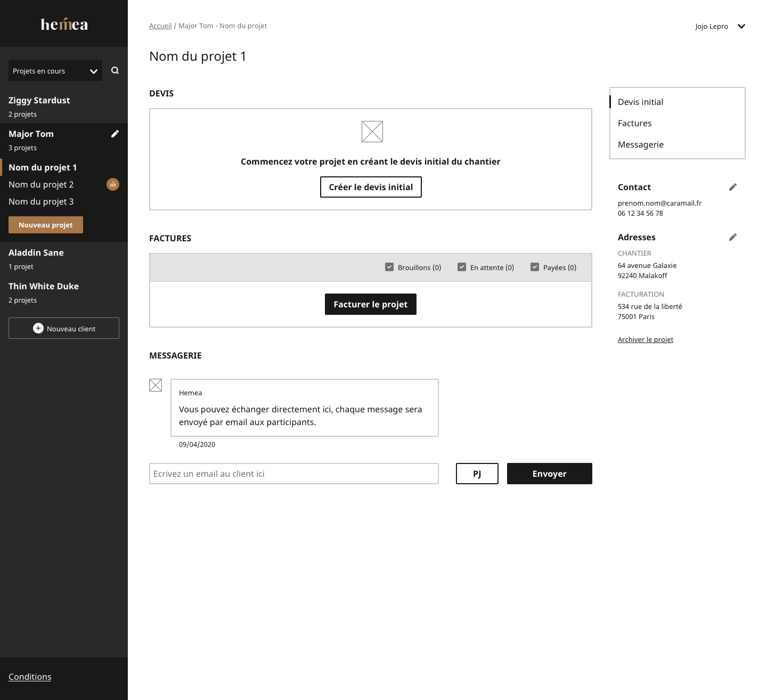Image resolution: width=767 pixels, height=700 pixels.
Task: Click the hemea logo
Action: point(64,25)
